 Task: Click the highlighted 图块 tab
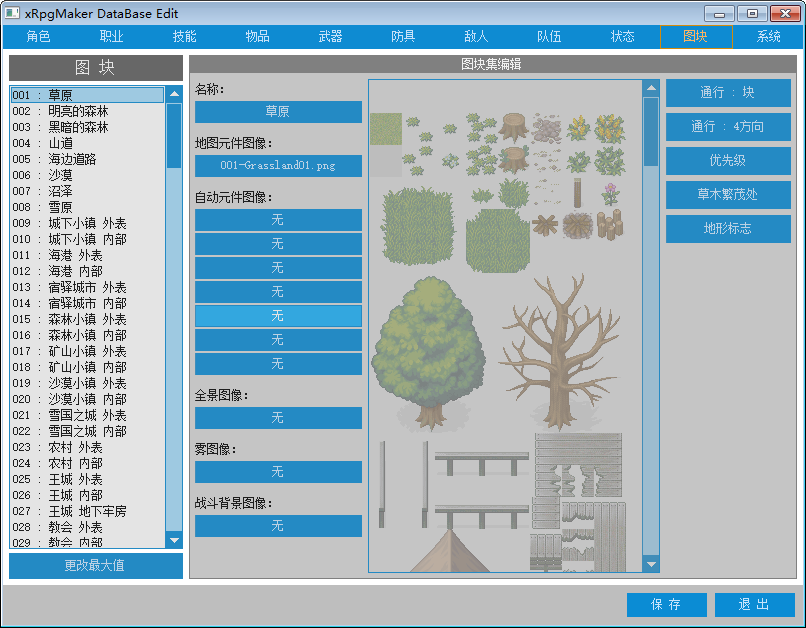tap(696, 36)
